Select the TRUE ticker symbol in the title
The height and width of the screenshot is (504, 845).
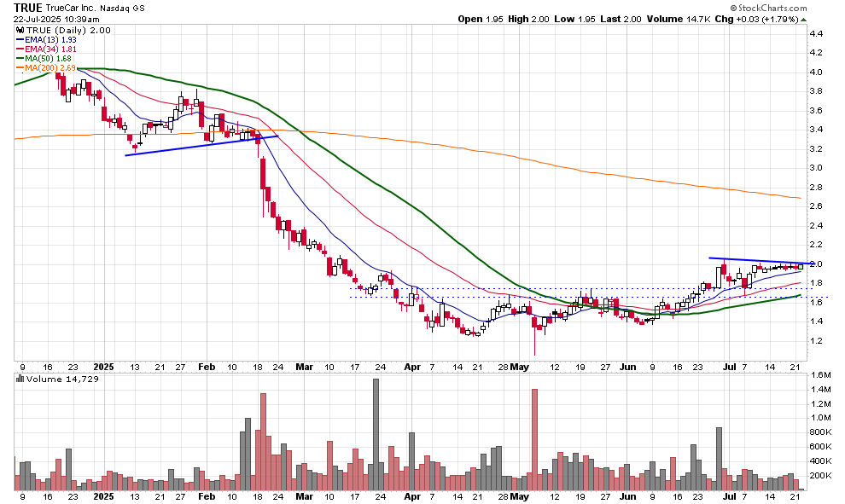click(x=26, y=8)
